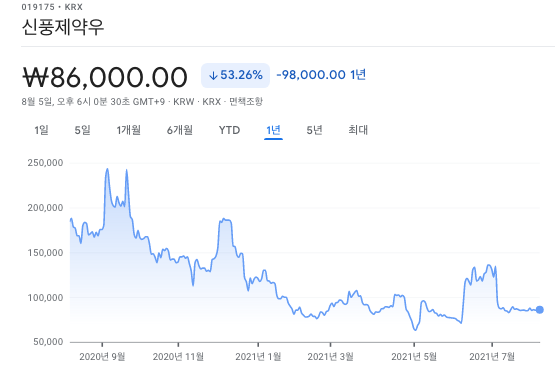Click the 2021년 5월 axis label
Screen dimensions: 555x371
click(414, 356)
